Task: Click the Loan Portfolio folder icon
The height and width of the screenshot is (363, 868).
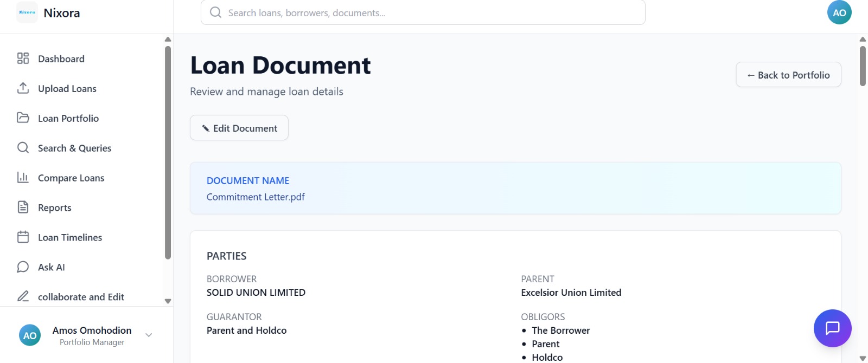Action: 23,118
